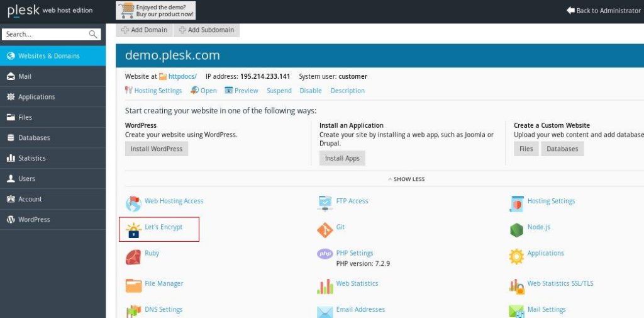
Task: Click the File Manager folder icon
Action: click(133, 285)
